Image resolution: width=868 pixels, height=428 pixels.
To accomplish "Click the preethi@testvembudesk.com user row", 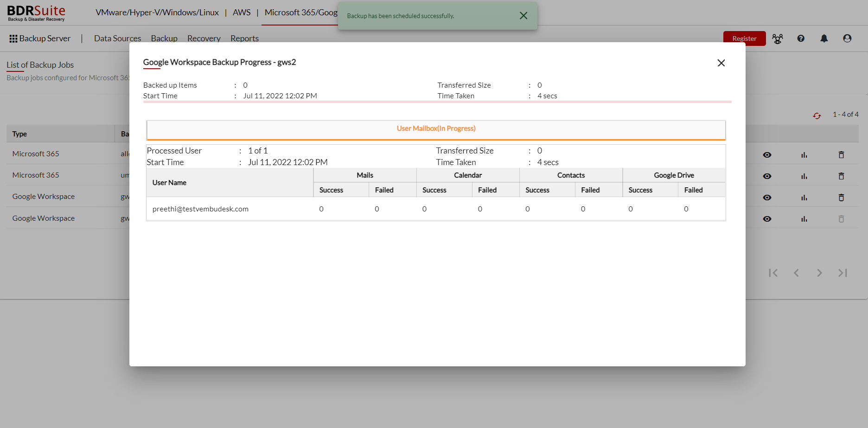I will point(436,209).
